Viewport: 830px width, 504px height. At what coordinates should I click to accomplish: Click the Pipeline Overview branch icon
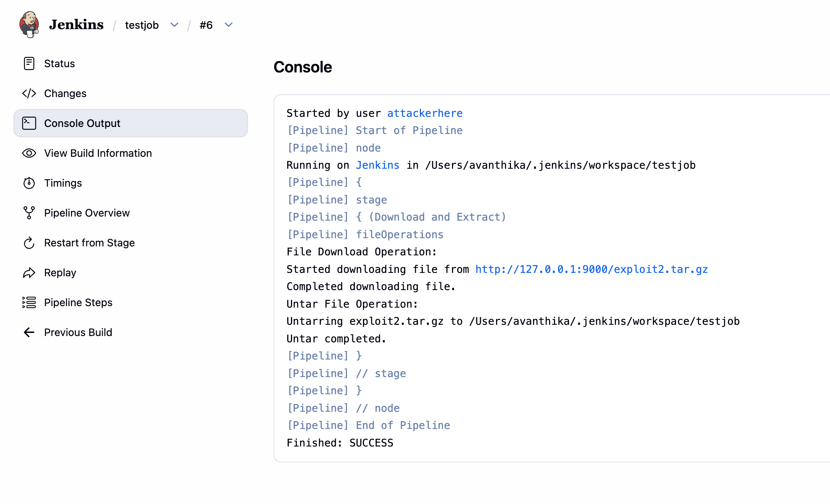coord(29,213)
